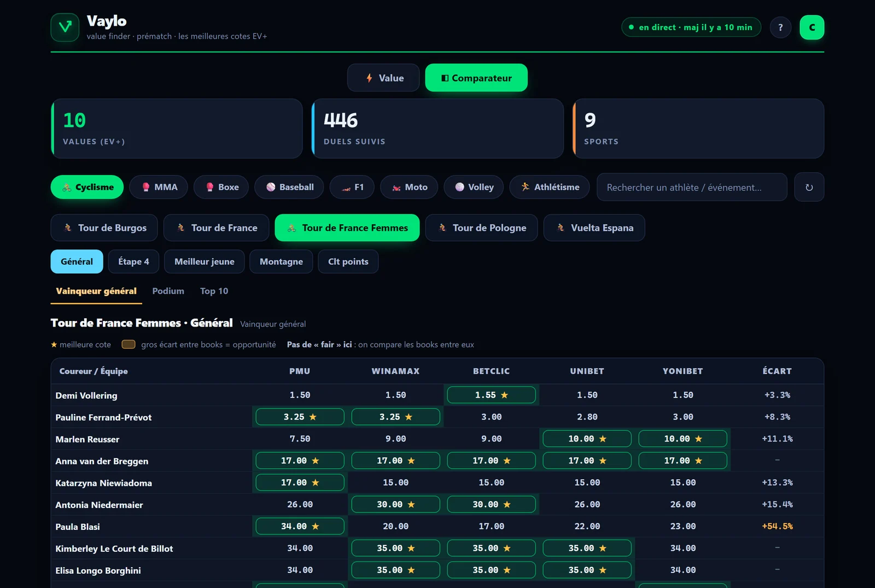The image size is (875, 588).
Task: Click the runner icon in Athlétisme chip
Action: (x=526, y=187)
